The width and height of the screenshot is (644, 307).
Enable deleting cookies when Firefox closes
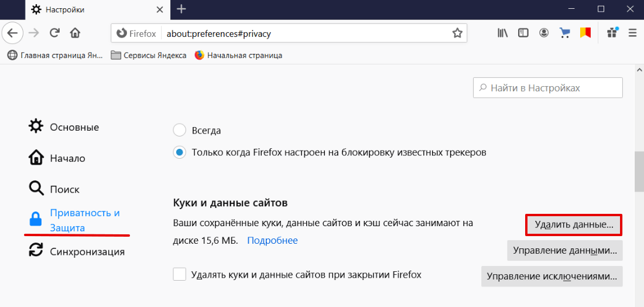180,274
